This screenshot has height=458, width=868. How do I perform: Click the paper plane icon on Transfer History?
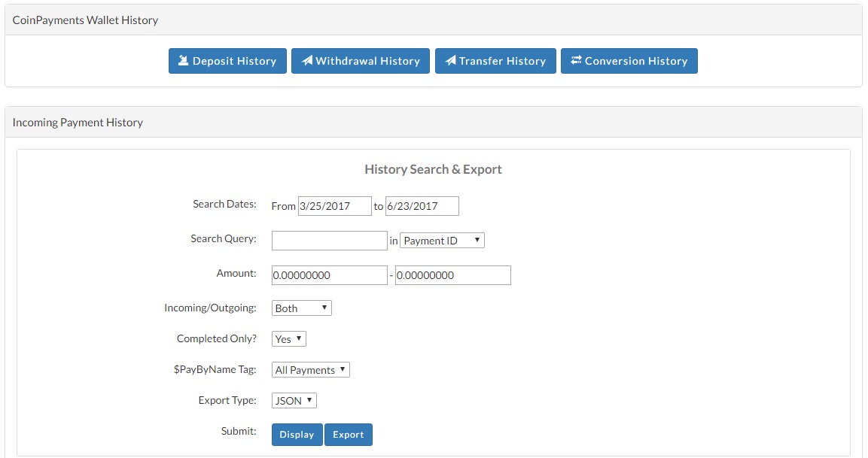click(450, 61)
